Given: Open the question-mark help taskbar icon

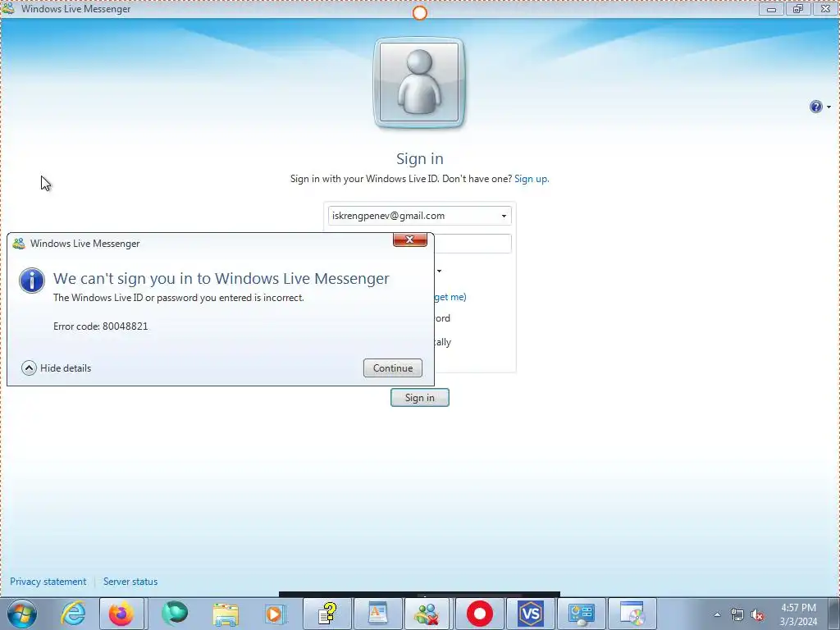Looking at the screenshot, I should point(327,614).
